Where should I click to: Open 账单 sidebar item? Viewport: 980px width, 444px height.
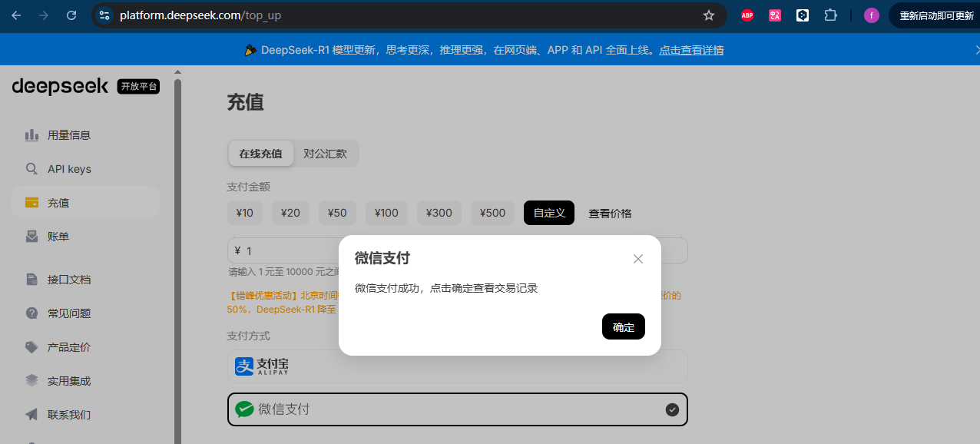pyautogui.click(x=85, y=237)
